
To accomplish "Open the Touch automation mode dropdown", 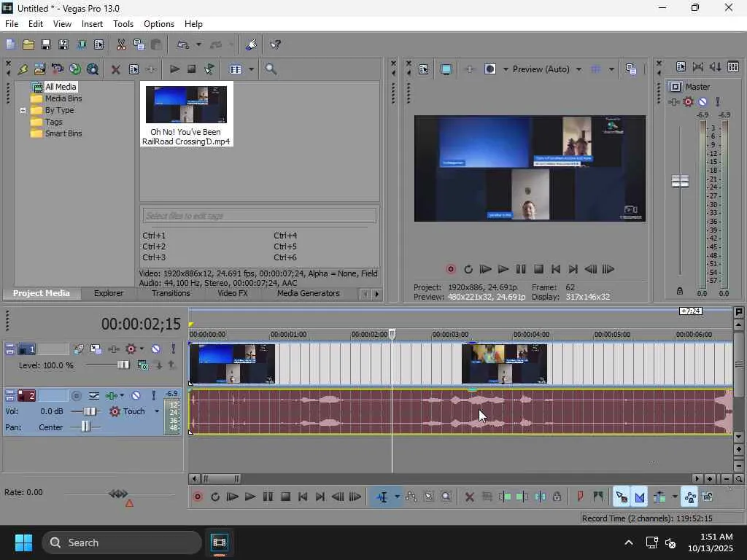I will 156,411.
